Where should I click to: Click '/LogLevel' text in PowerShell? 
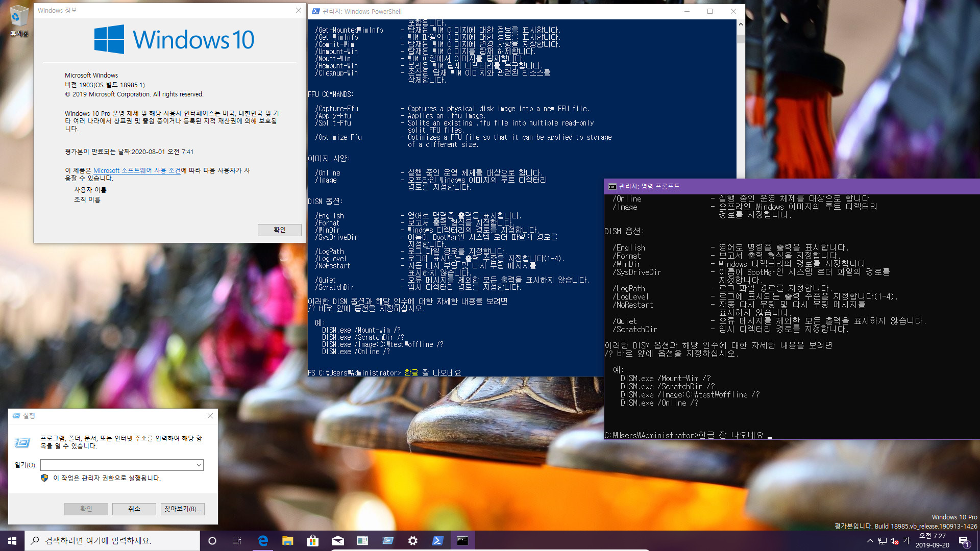(331, 259)
